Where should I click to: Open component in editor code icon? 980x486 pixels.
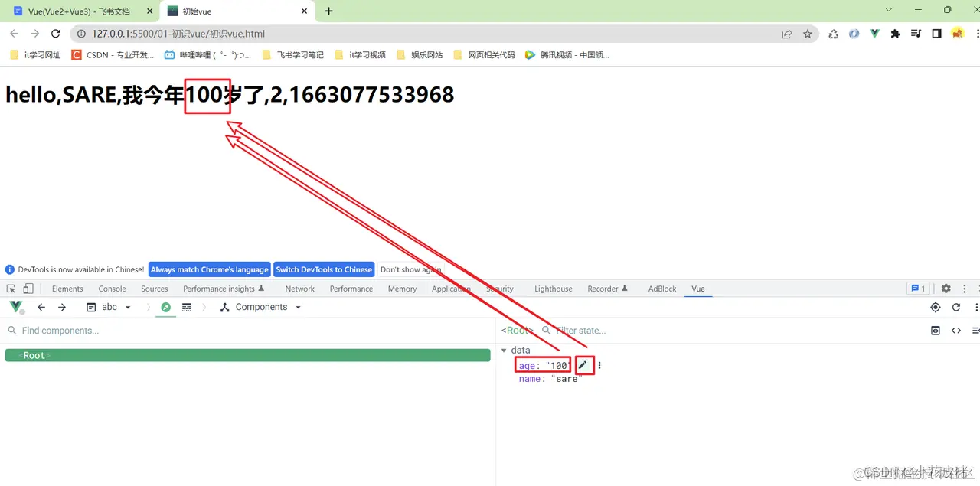[955, 331]
